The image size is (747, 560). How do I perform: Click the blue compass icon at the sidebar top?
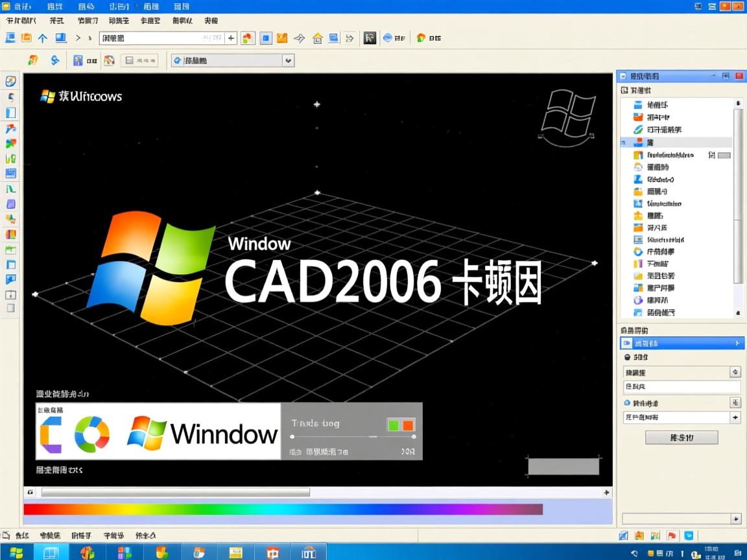[x=10, y=82]
